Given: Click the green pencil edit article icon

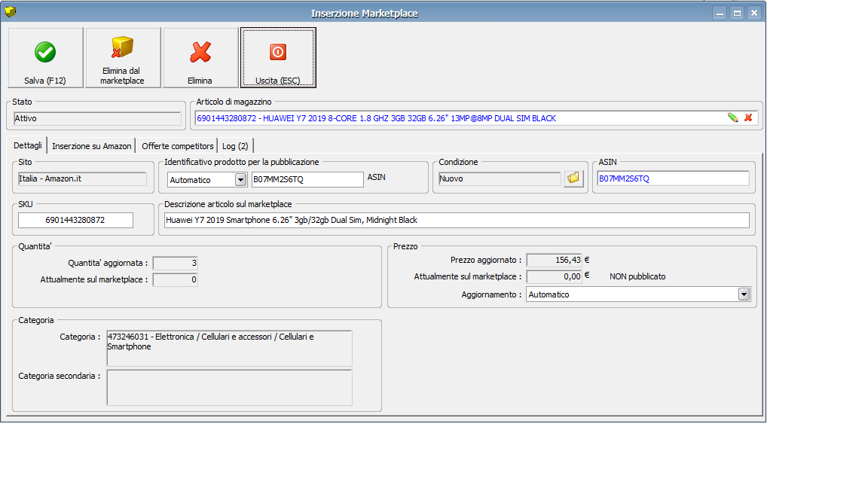Looking at the screenshot, I should point(733,117).
